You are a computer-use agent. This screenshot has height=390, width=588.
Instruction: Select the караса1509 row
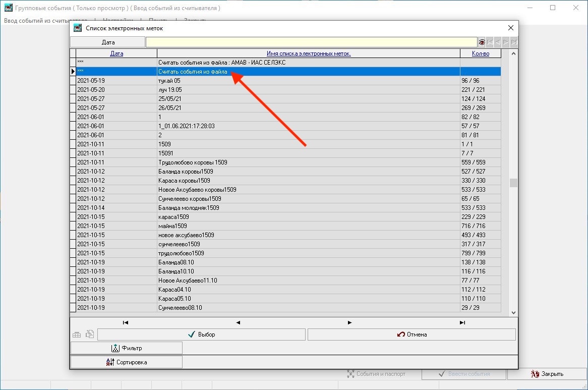(x=288, y=217)
